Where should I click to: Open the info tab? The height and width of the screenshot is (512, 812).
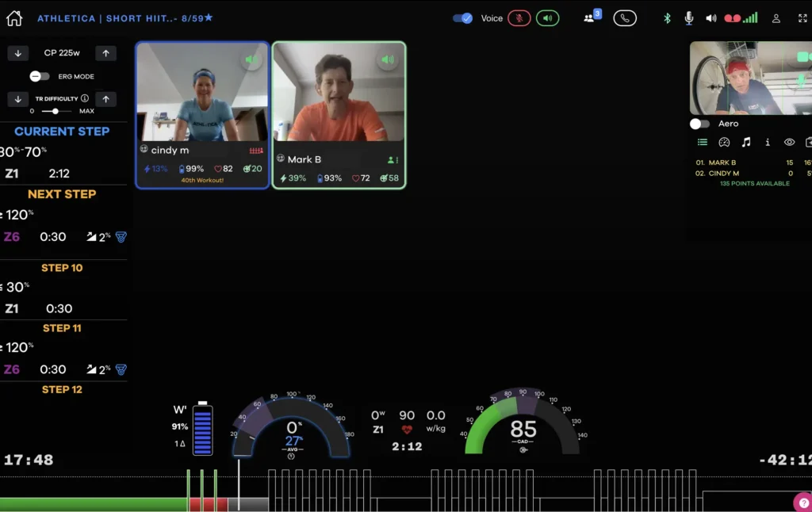click(x=768, y=142)
